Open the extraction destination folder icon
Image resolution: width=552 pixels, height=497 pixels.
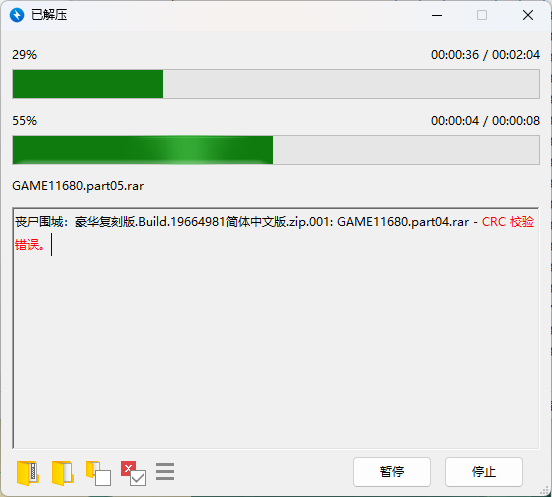click(63, 473)
